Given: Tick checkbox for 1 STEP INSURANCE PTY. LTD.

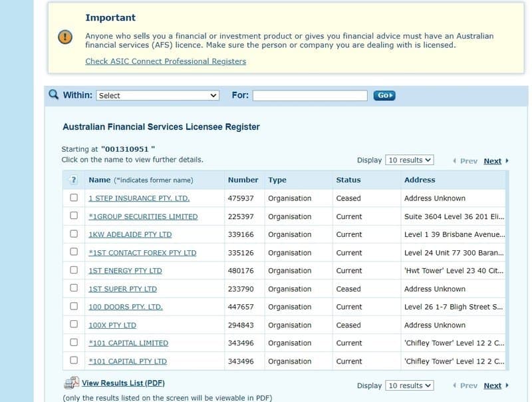Looking at the screenshot, I should [74, 198].
